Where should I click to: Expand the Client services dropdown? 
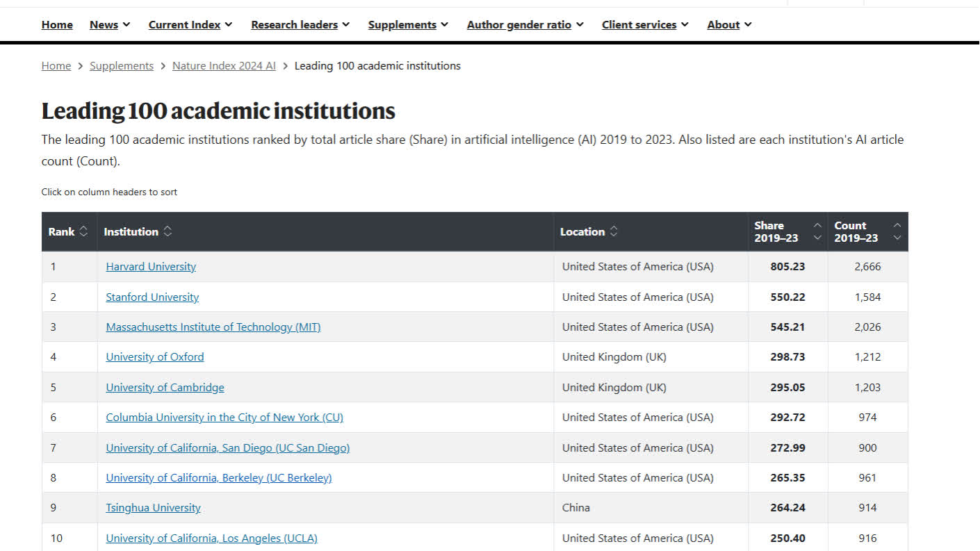[645, 25]
